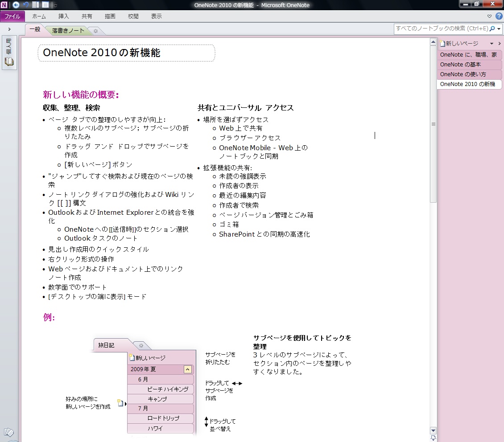The width and height of the screenshot is (504, 442).
Task: Click bullet "[新しいページ] ボタン"
Action: 99,165
